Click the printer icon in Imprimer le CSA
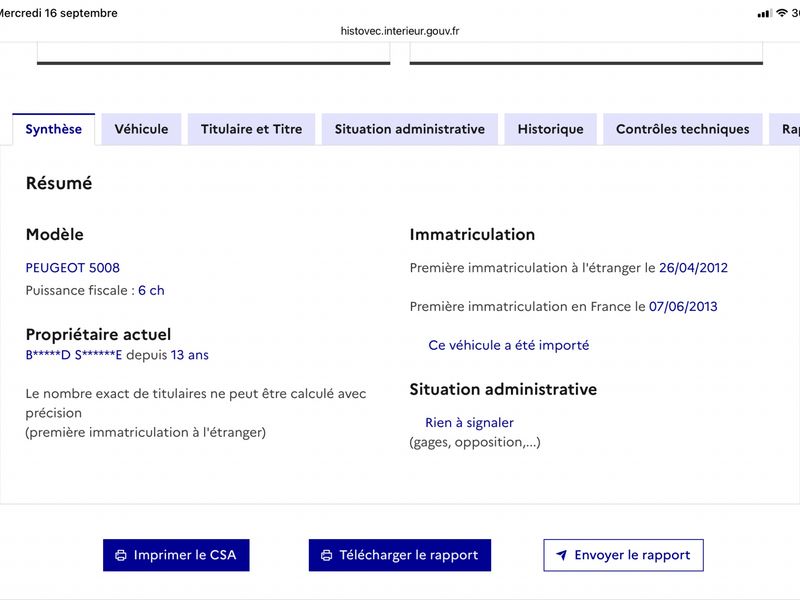Viewport: 800px width, 600px height. tap(121, 555)
